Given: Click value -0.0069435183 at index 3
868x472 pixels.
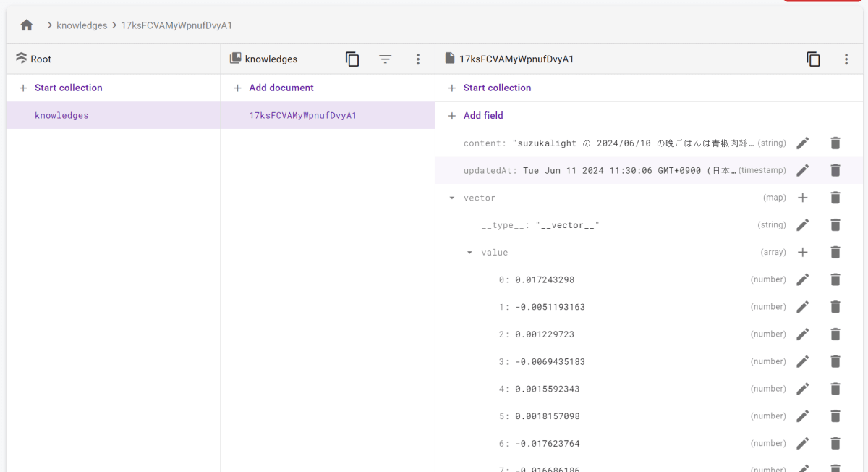Looking at the screenshot, I should (550, 361).
